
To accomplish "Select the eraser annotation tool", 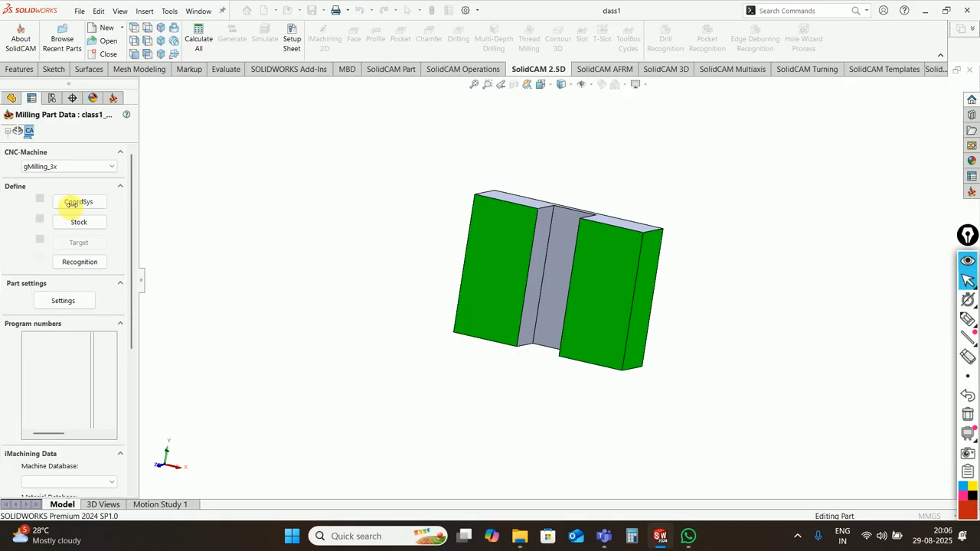I will click(x=968, y=357).
